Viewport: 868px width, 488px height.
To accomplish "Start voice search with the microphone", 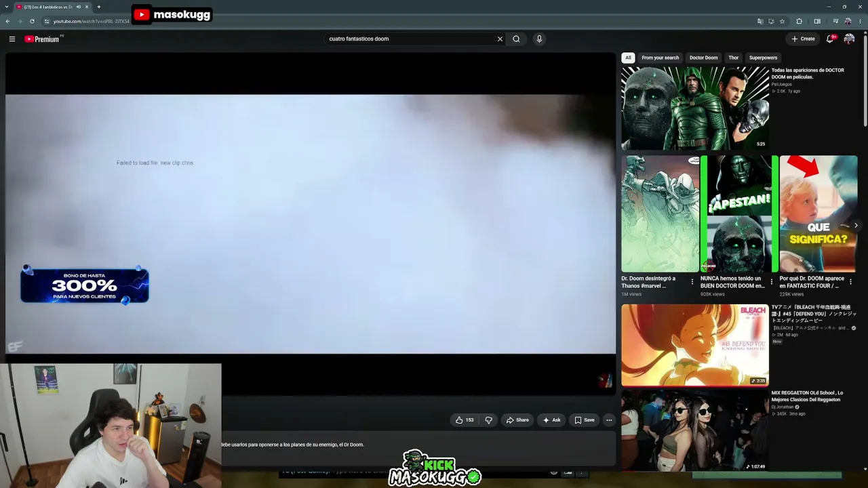I will click(x=539, y=39).
